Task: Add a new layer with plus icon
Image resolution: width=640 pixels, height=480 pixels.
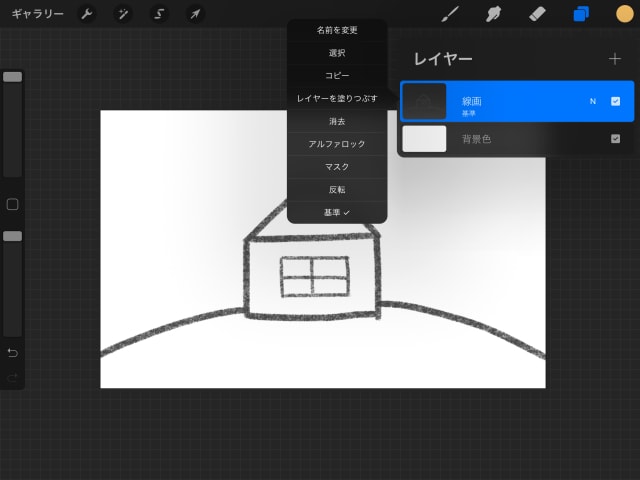Action: pos(615,59)
